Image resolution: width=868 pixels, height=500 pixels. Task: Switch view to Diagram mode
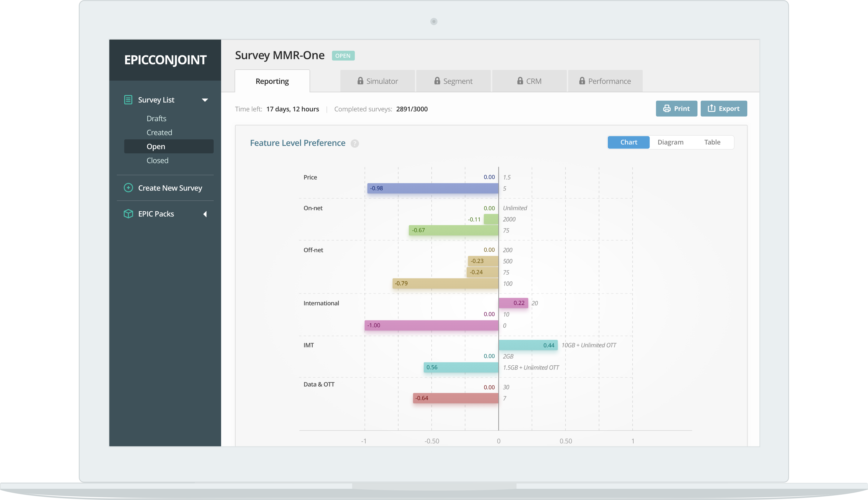tap(670, 142)
